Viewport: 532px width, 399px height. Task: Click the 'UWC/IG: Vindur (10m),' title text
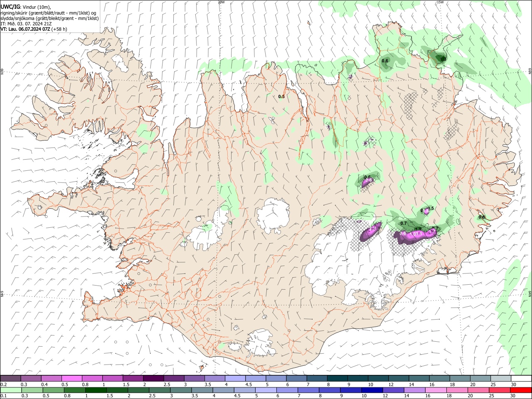[x=26, y=7]
